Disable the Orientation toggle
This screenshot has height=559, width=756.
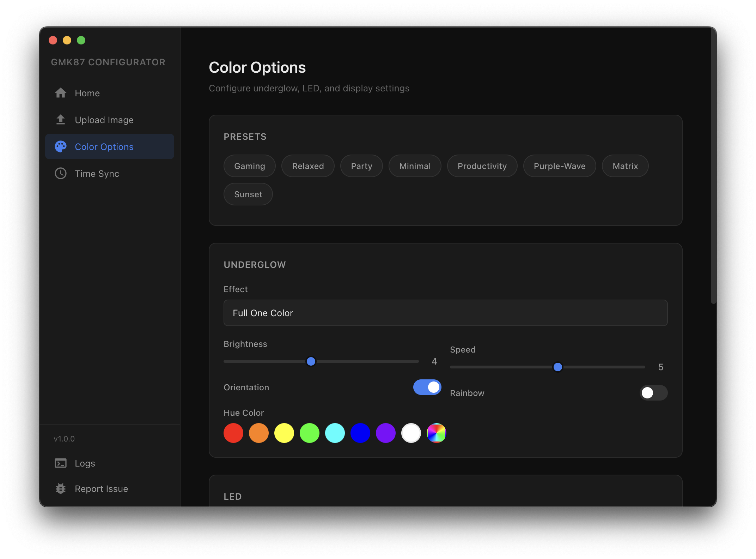(427, 387)
